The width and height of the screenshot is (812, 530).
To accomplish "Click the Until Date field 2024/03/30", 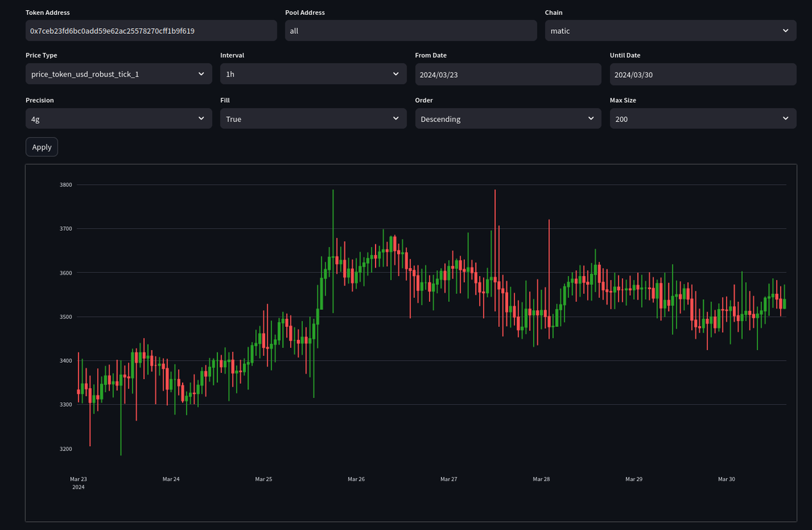I will [x=703, y=74].
